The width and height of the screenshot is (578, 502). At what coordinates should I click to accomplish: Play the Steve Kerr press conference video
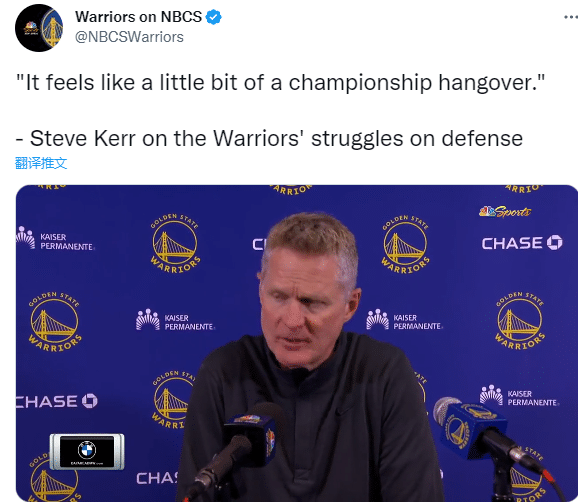296,343
